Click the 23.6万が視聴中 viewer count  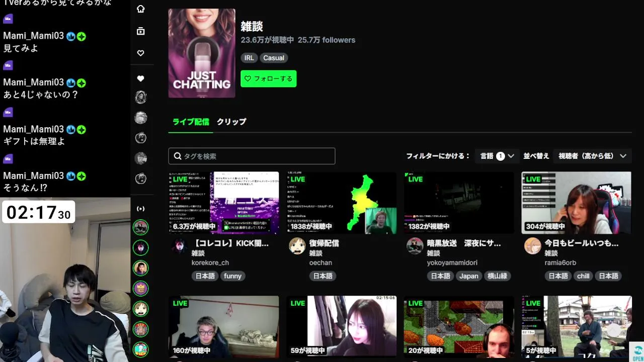click(267, 40)
